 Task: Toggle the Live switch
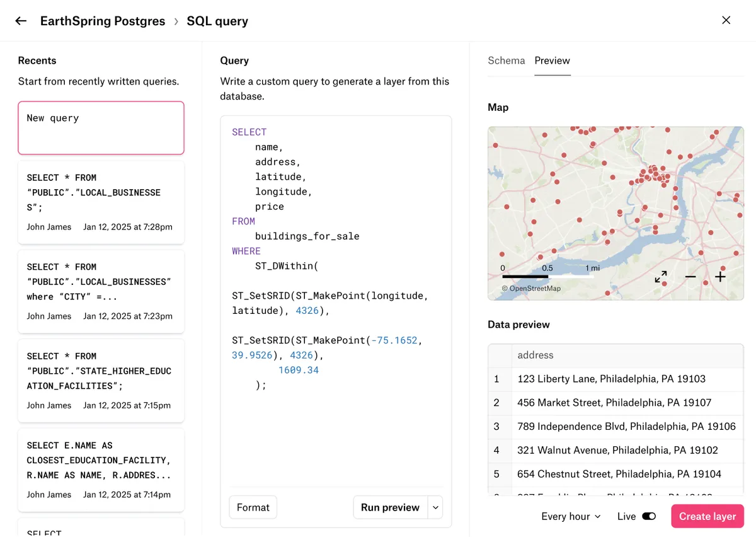pos(649,516)
